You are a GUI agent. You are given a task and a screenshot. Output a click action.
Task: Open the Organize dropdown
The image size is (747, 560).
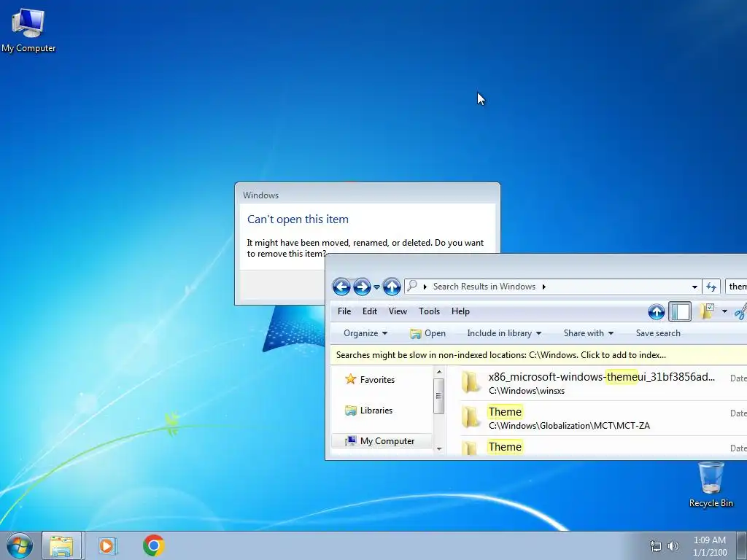pos(365,333)
